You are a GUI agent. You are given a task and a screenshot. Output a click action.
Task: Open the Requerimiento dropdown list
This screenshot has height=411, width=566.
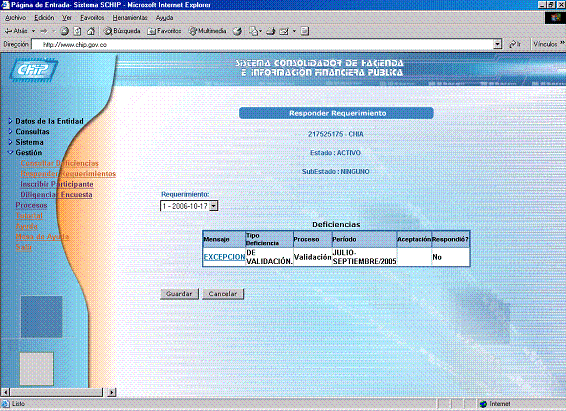(x=189, y=206)
